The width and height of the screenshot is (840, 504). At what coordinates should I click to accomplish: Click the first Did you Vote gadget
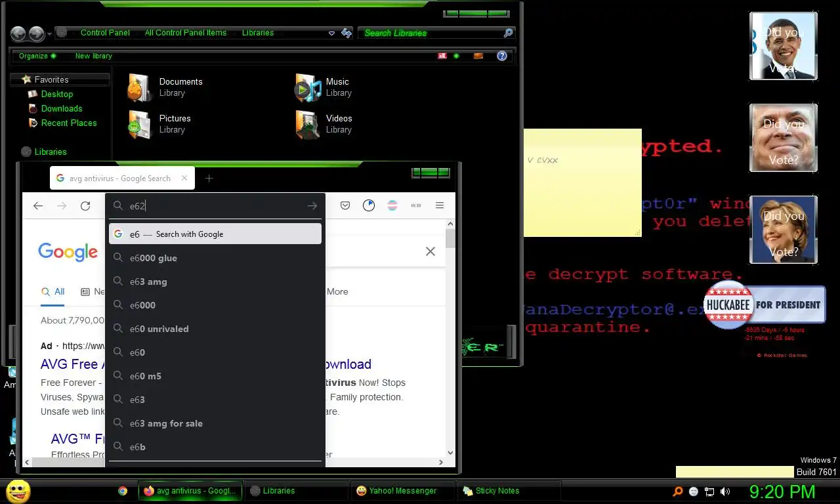pyautogui.click(x=784, y=46)
